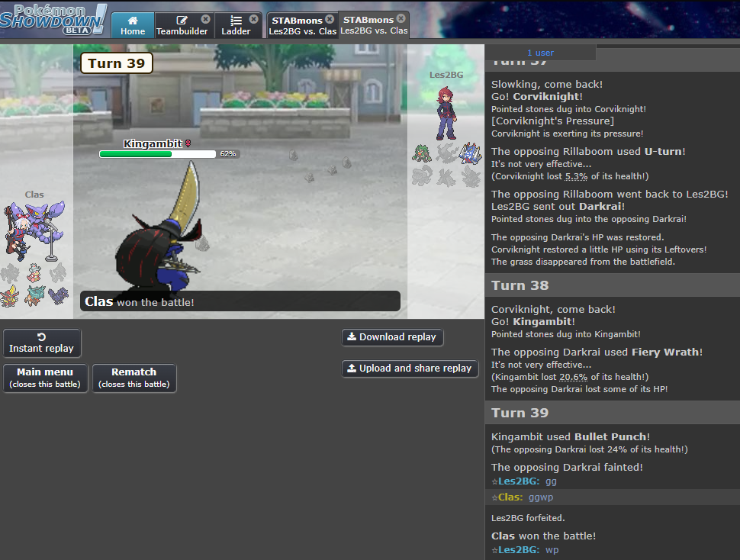The image size is (740, 560).
Task: Click the Turn 39 header in the log
Action: [x=613, y=413]
